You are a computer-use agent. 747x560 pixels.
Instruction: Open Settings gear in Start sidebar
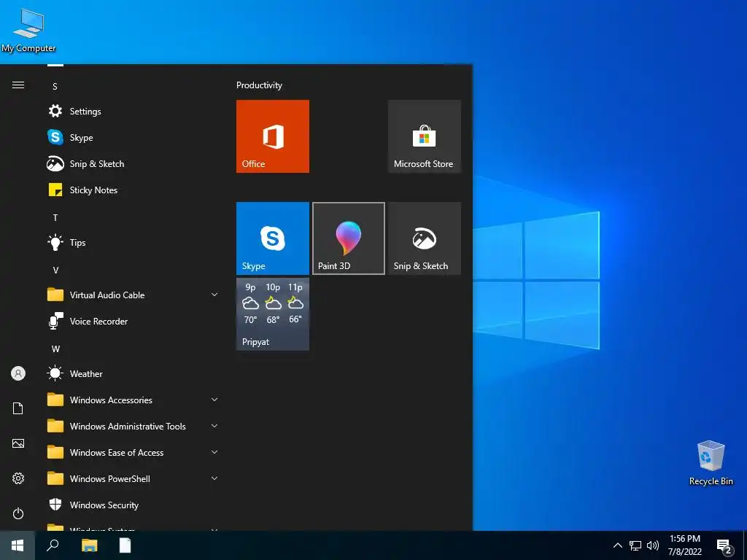tap(18, 478)
